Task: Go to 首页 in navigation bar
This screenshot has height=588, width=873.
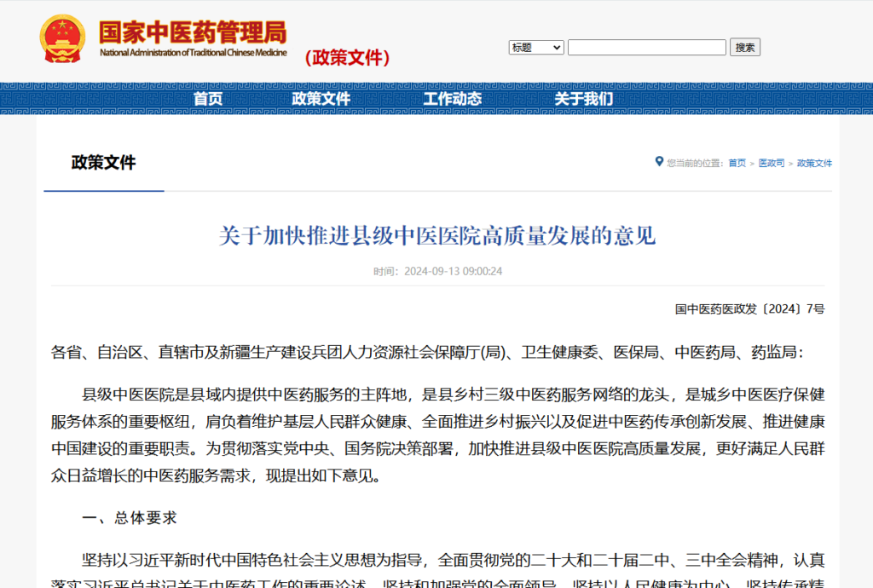Action: [208, 99]
